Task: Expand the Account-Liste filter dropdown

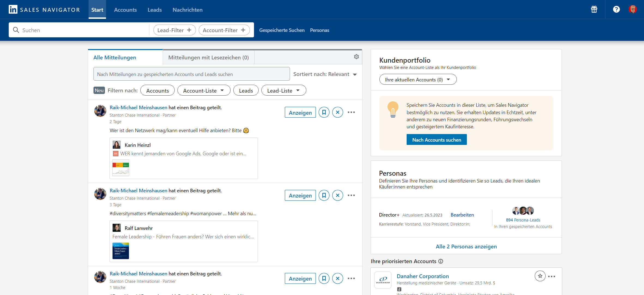Action: (204, 90)
